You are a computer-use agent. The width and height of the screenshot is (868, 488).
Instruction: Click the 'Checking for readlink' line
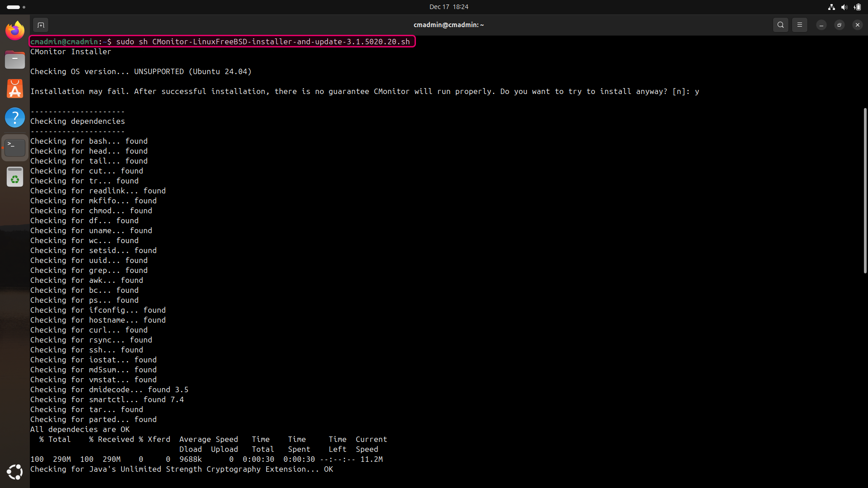98,191
